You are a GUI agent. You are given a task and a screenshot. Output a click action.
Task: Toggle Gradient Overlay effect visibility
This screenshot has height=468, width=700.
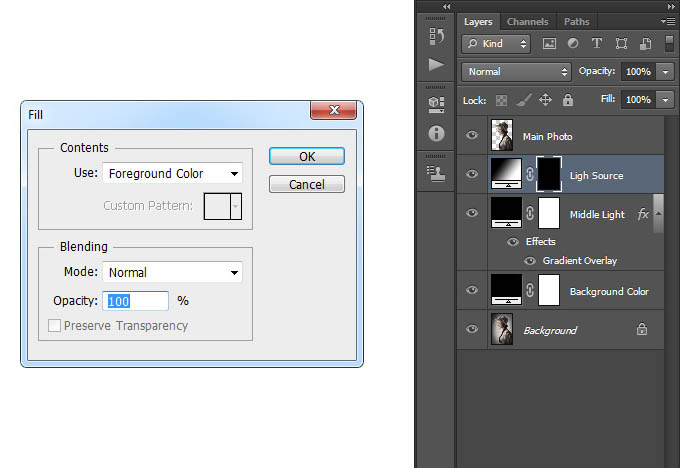530,261
